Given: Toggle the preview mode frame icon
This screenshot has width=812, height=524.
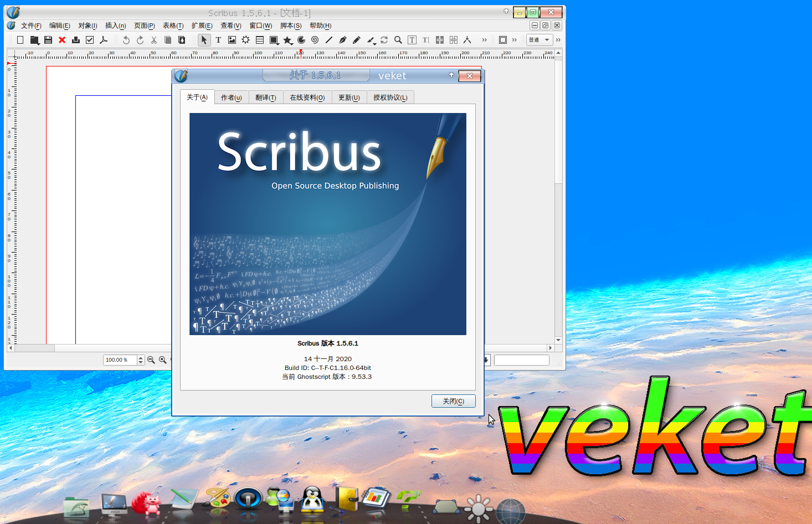Looking at the screenshot, I should [x=503, y=40].
